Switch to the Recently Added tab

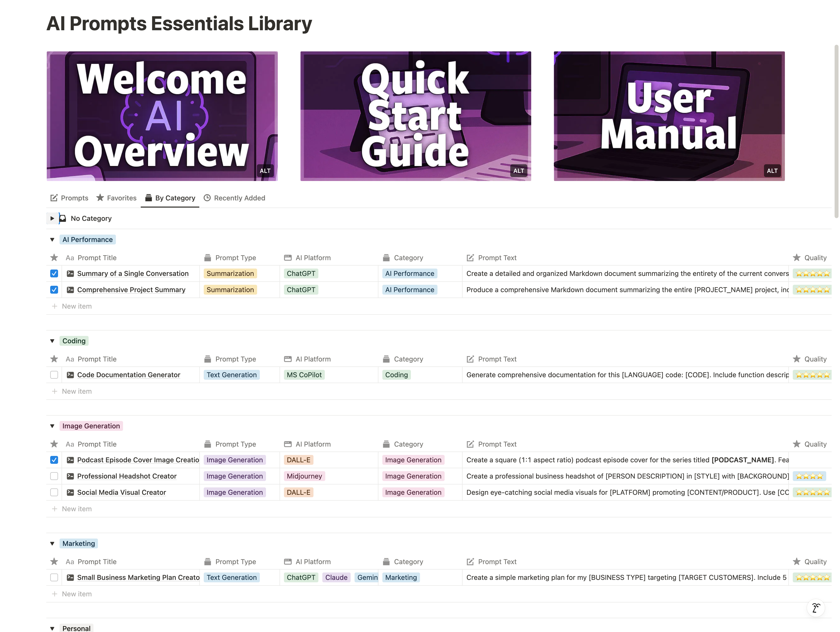tap(234, 198)
